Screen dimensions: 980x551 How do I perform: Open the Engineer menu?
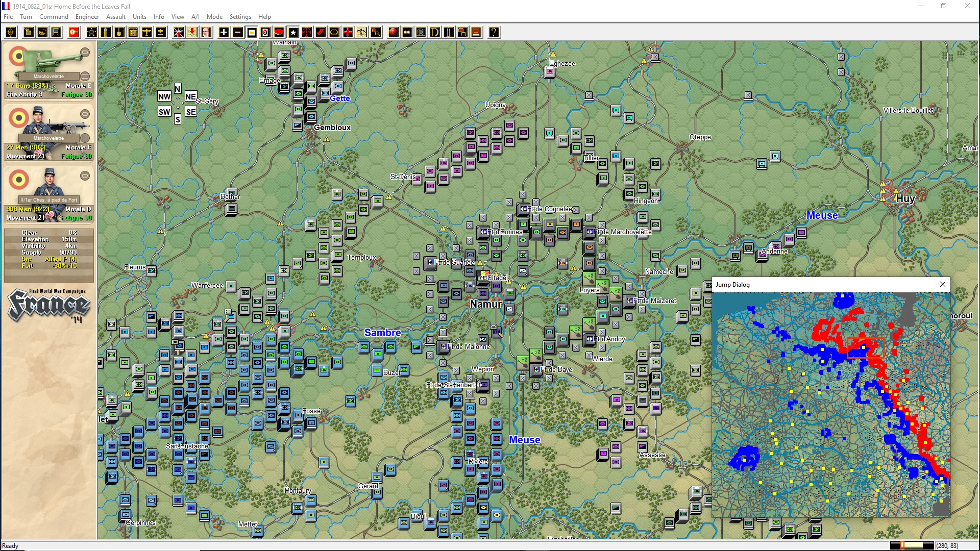87,17
